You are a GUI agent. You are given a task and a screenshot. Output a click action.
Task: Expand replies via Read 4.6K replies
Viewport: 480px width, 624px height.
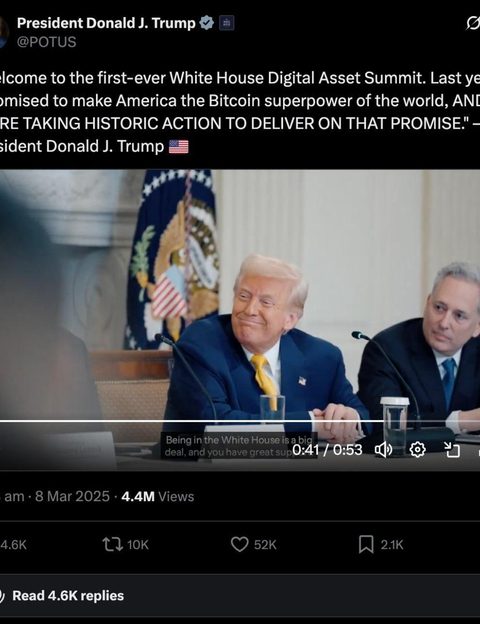coord(68,596)
